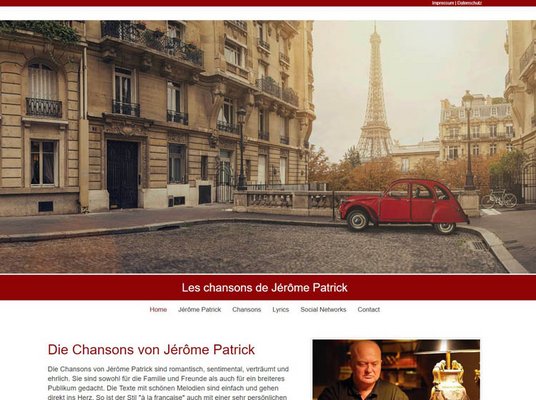
Task: Click the dark entrance door of the building
Action: (122, 174)
